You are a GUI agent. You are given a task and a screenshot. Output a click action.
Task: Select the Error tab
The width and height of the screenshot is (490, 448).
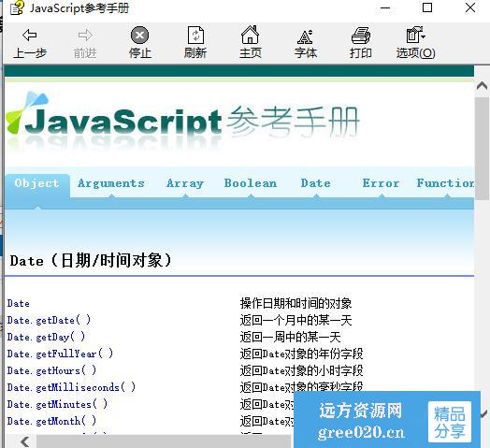tap(381, 183)
